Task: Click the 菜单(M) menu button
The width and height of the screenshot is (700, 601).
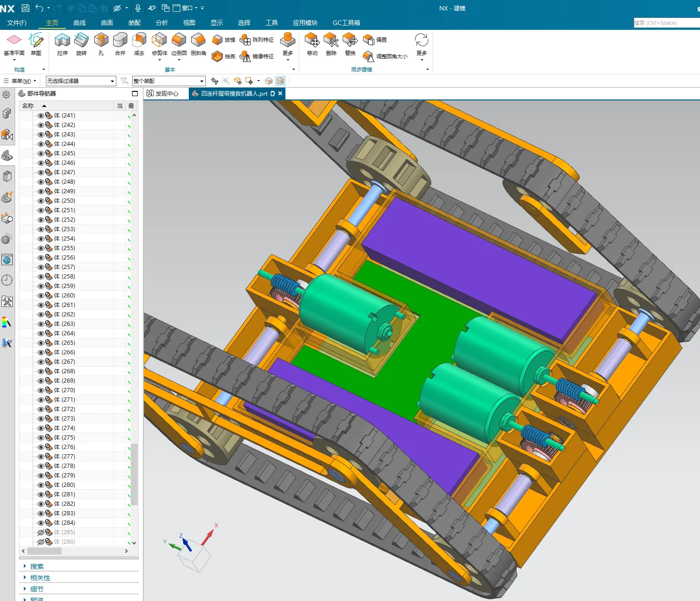Action: coord(20,81)
